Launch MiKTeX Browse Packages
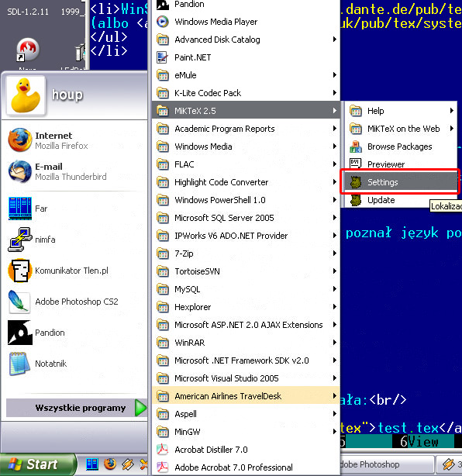This screenshot has width=462, height=476. click(401, 147)
